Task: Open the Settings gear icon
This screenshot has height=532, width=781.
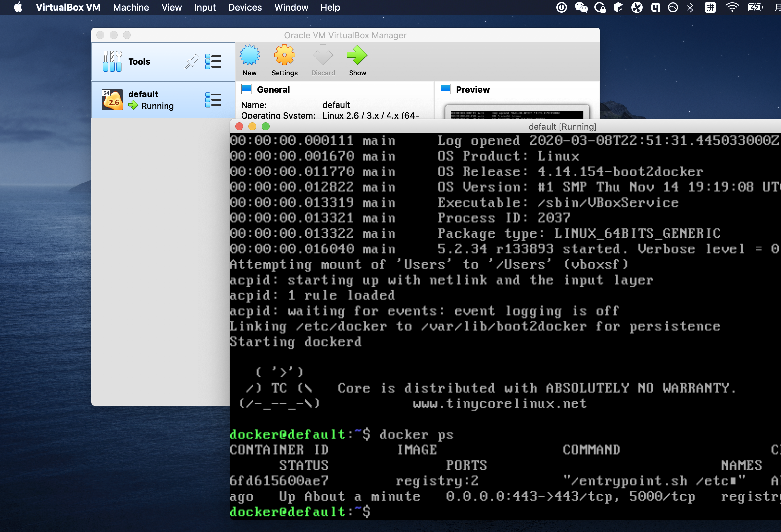Action: coord(284,56)
